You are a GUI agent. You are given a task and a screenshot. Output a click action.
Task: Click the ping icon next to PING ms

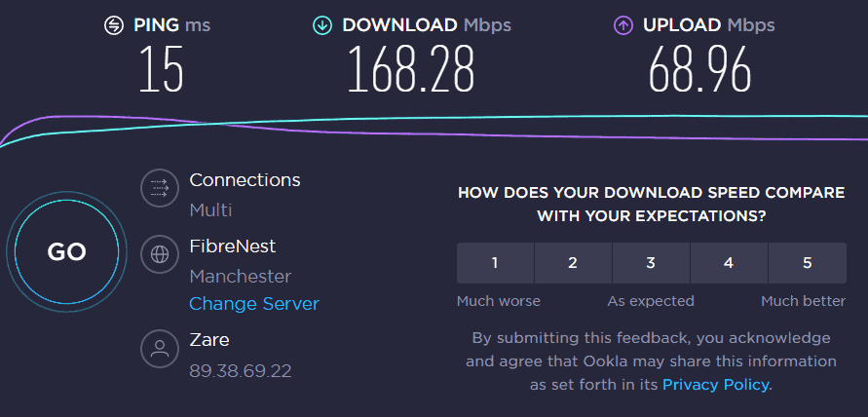(x=114, y=25)
